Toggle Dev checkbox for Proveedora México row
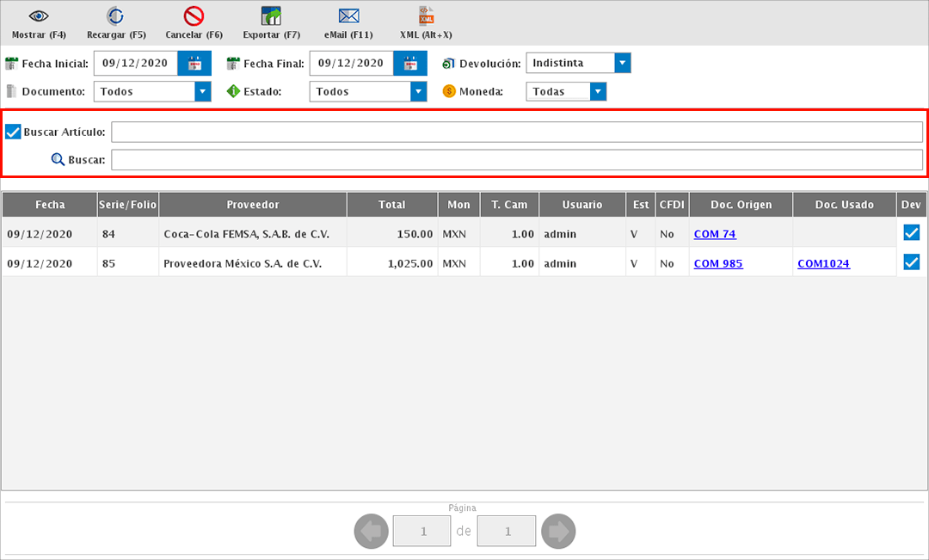Image resolution: width=929 pixels, height=560 pixels. pyautogui.click(x=911, y=262)
